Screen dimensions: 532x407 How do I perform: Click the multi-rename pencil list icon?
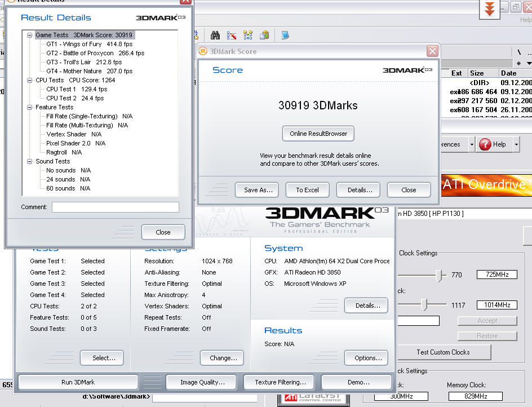(x=232, y=35)
